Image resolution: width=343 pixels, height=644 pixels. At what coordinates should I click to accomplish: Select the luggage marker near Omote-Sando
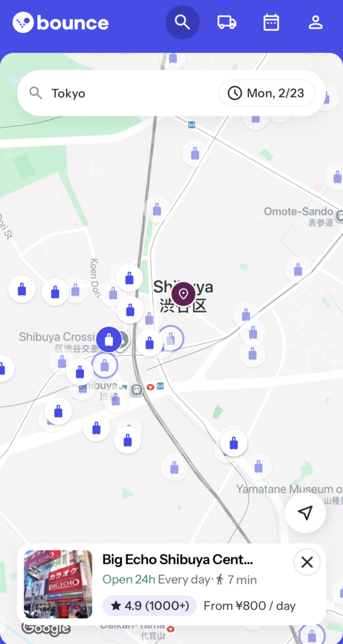pyautogui.click(x=298, y=270)
